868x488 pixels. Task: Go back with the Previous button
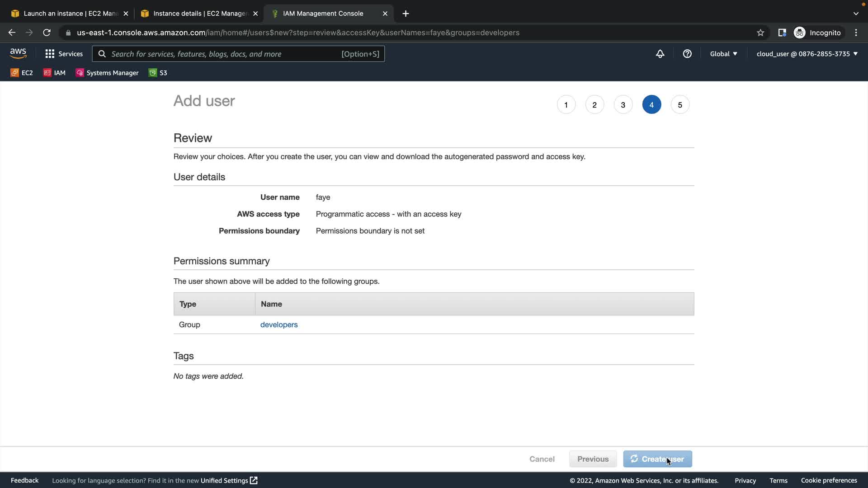pyautogui.click(x=593, y=459)
